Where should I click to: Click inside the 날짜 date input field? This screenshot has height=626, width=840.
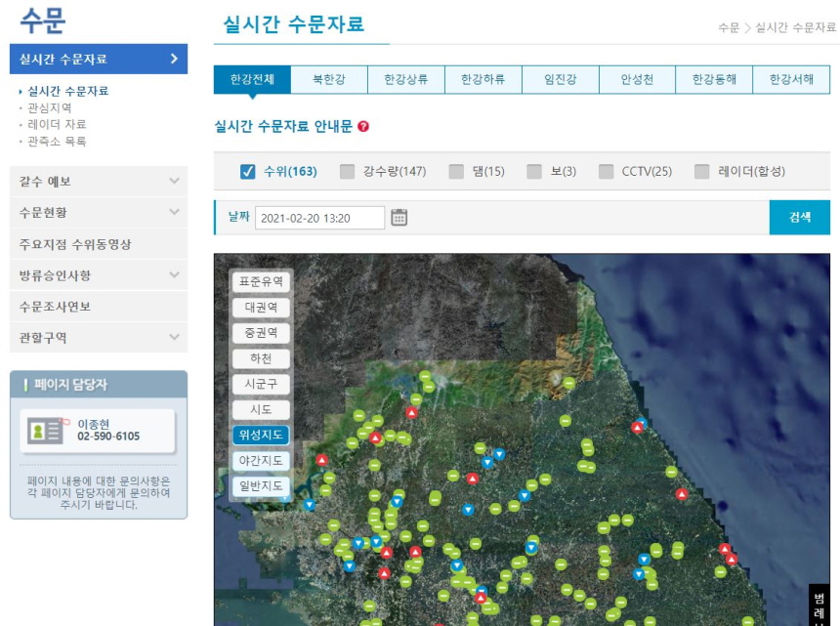[x=322, y=218]
